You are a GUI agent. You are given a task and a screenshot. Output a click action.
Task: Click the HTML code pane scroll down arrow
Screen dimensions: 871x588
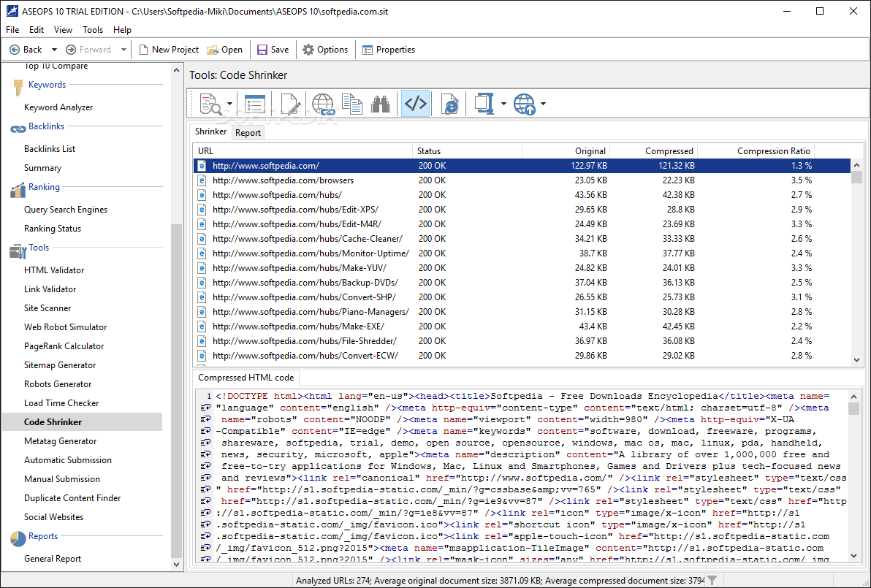point(853,555)
